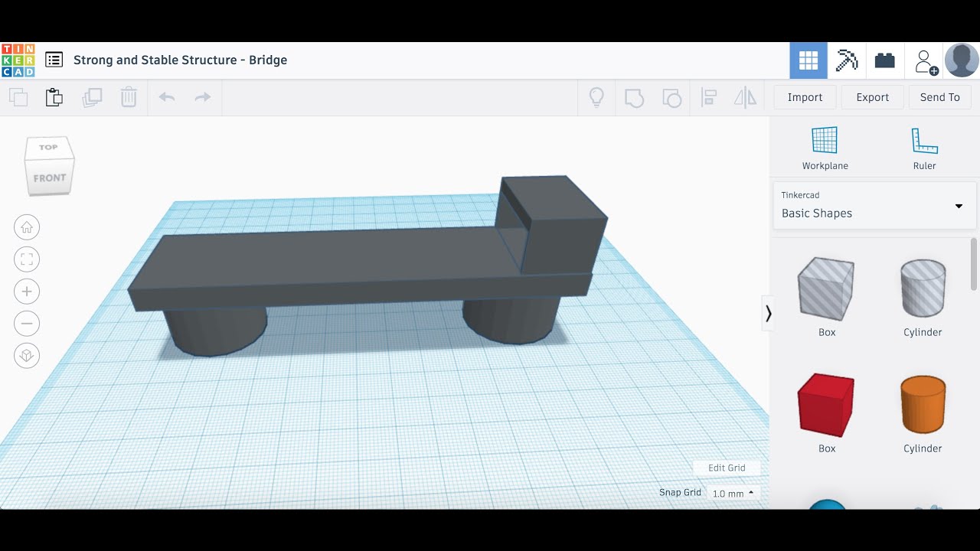Viewport: 980px width, 551px height.
Task: Collapse the shapes panel chevron
Action: tap(768, 314)
